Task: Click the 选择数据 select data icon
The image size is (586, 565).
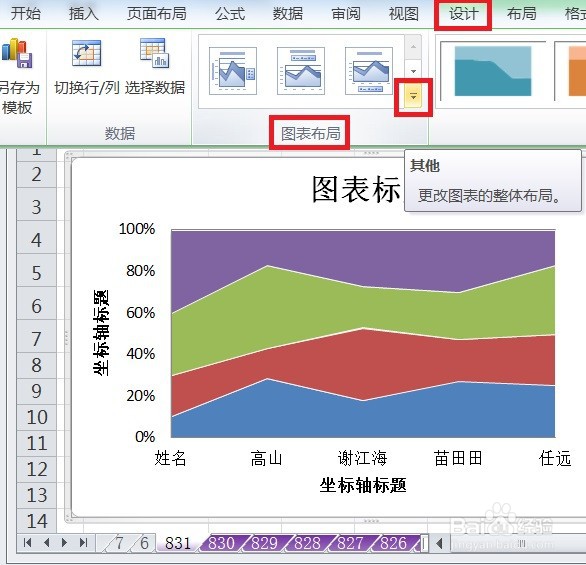Action: coord(154,53)
